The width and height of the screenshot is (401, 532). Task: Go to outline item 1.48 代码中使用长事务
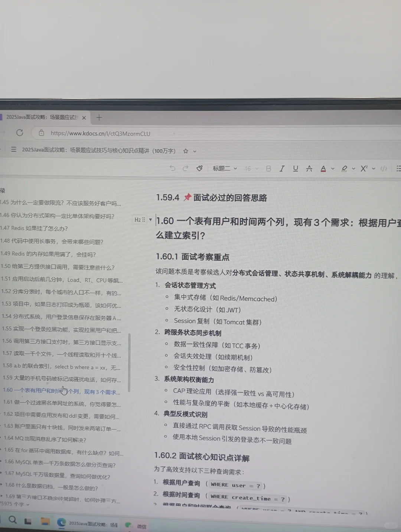click(52, 241)
